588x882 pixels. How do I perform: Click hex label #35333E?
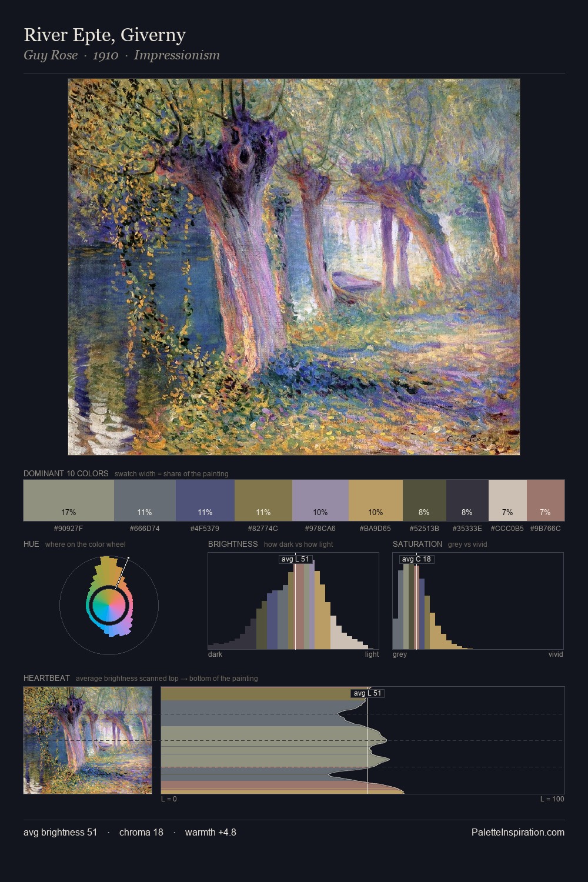[x=467, y=529]
